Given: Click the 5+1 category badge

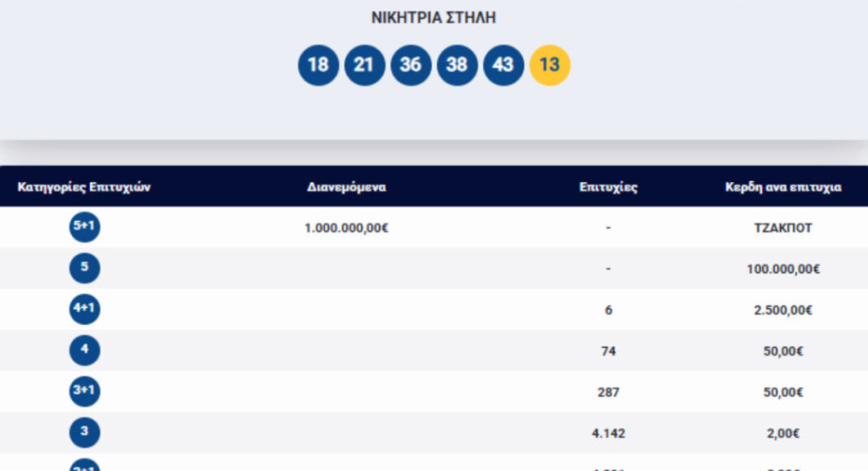Looking at the screenshot, I should 84,228.
